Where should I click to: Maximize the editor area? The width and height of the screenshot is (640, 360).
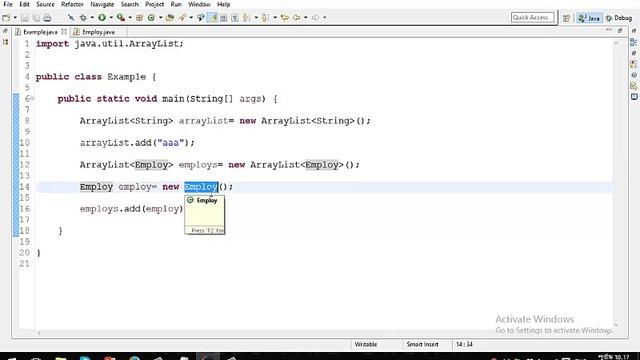click(x=620, y=31)
